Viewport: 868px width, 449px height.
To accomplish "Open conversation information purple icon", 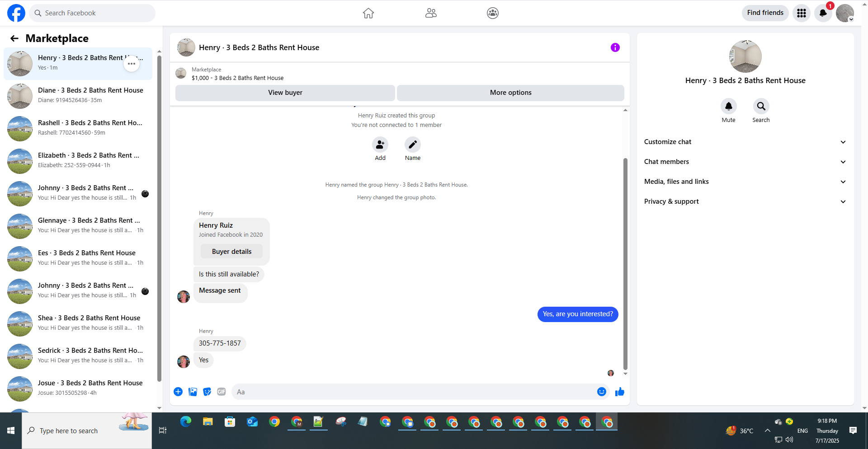I will pos(615,47).
